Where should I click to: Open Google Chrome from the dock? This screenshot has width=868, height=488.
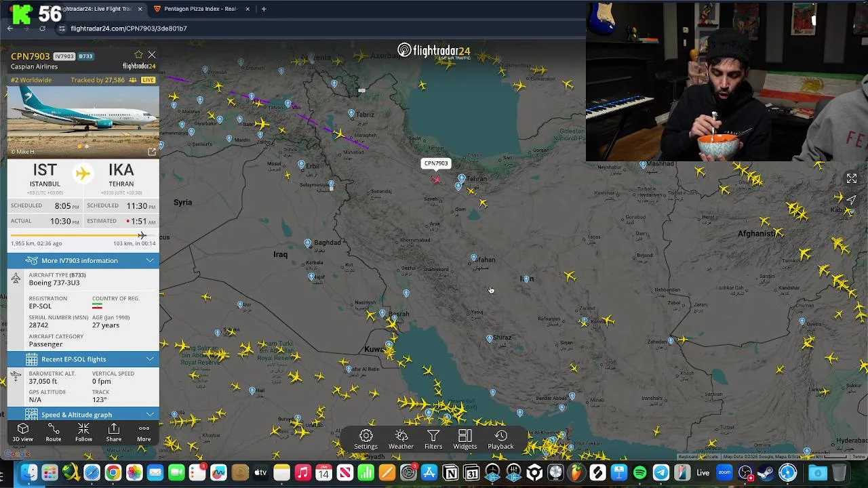point(113,472)
